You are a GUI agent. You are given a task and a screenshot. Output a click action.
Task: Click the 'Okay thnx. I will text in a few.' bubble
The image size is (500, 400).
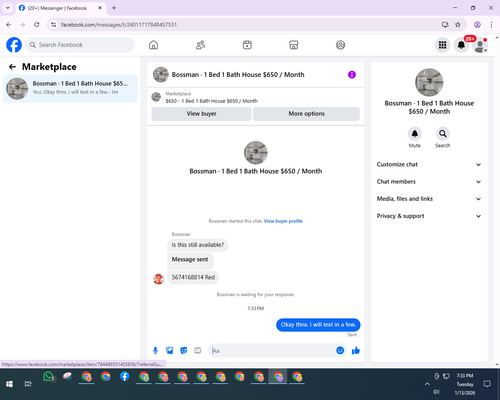click(x=318, y=325)
